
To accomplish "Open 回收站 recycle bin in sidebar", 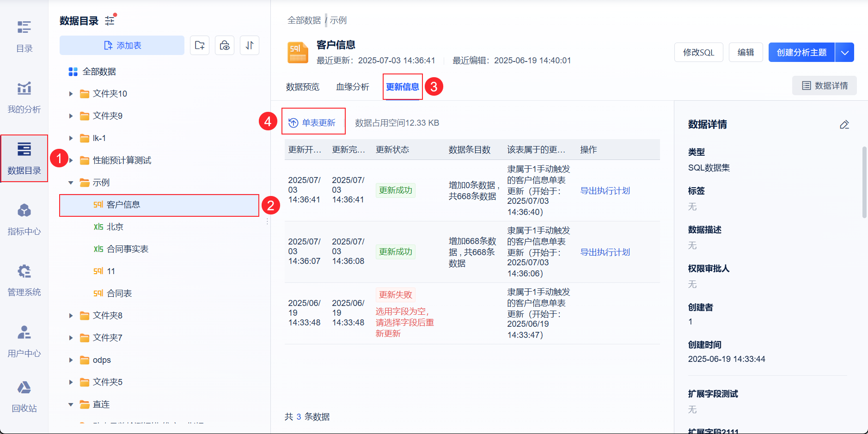I will 24,396.
